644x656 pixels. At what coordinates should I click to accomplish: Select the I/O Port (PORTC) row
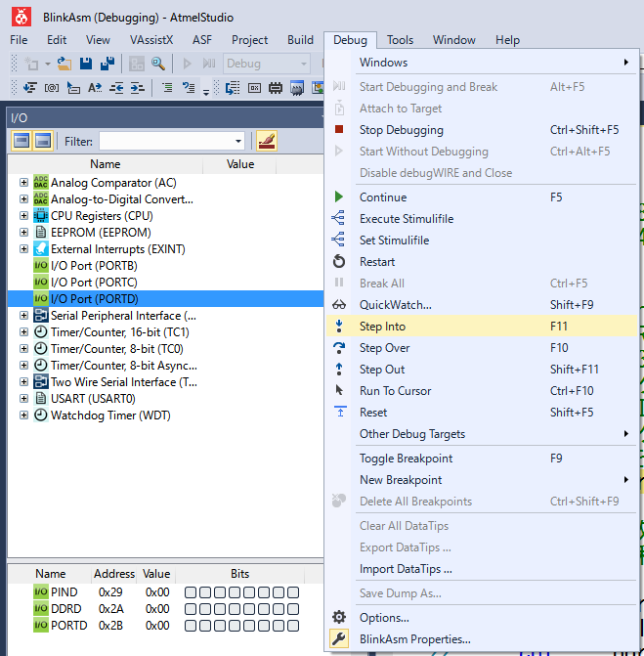tap(165, 283)
